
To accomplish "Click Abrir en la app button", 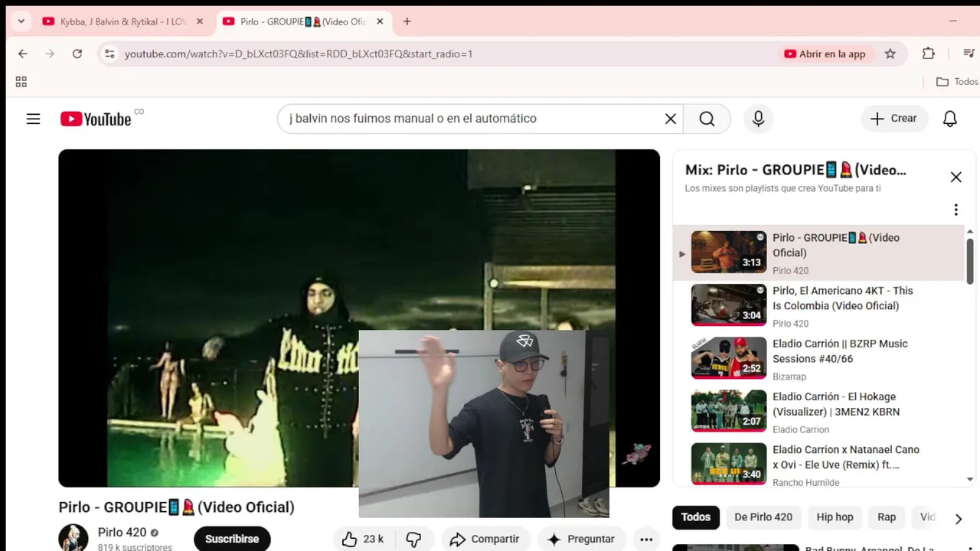I will [825, 54].
